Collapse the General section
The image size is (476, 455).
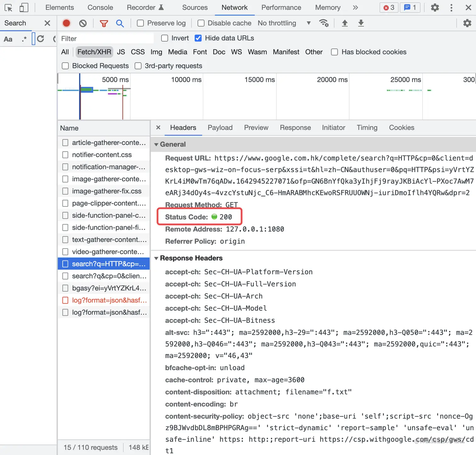coord(170,144)
